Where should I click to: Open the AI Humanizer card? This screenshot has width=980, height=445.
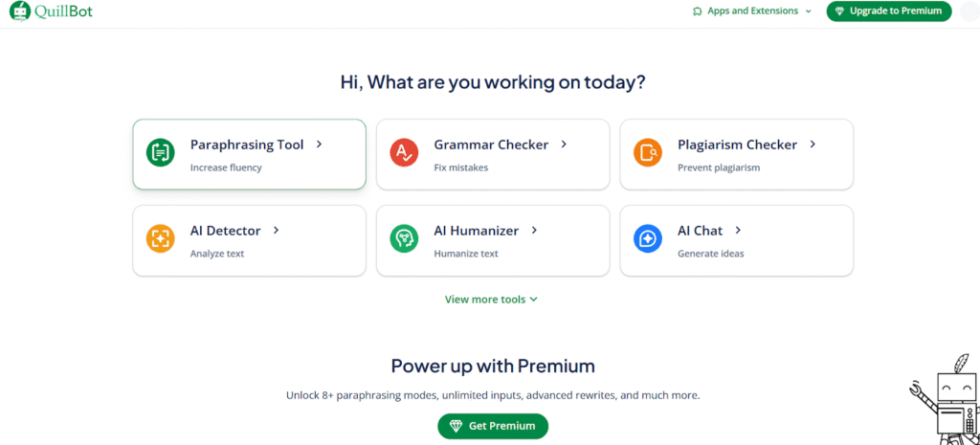click(x=493, y=240)
